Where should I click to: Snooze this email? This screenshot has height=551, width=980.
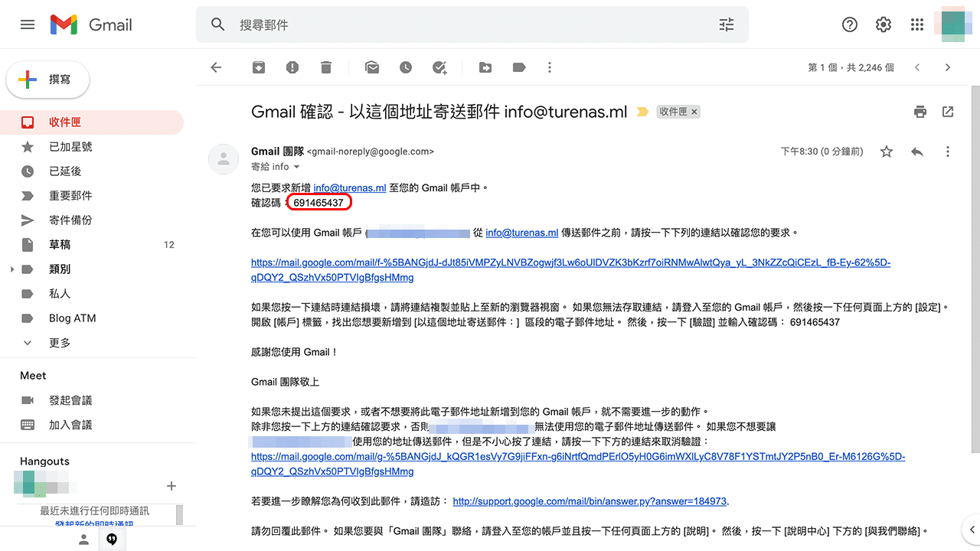[x=406, y=67]
